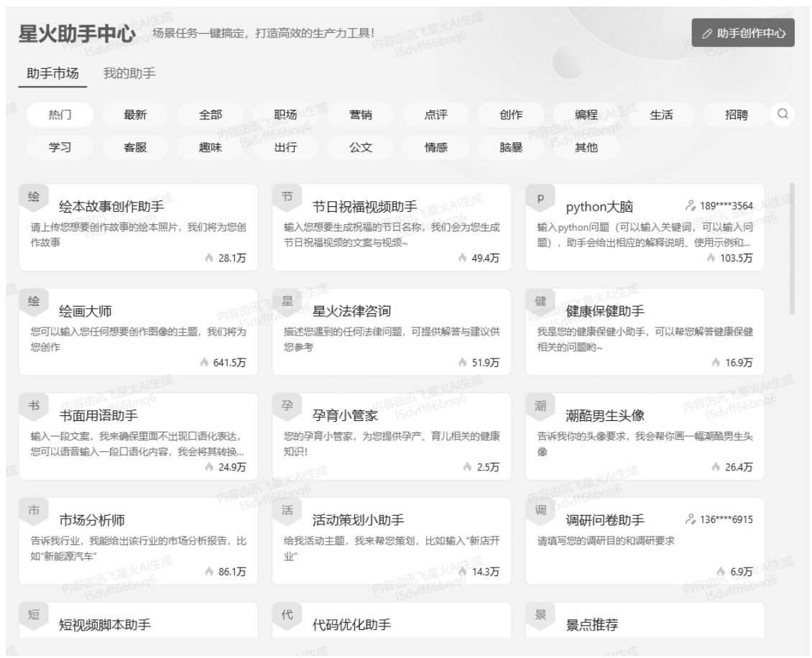
Task: Click the 健康保健助手 badge icon
Action: pos(540,302)
